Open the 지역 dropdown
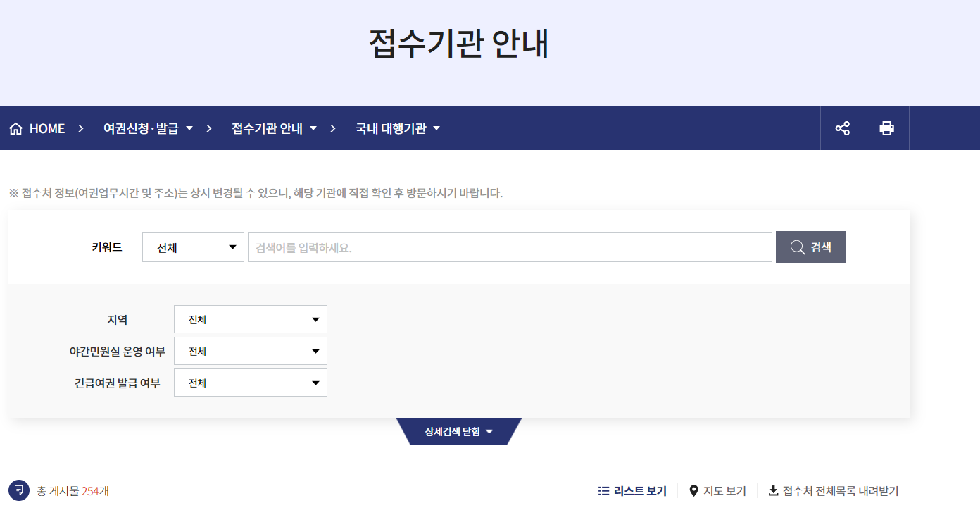Viewport: 980px width, 508px height. tap(250, 318)
